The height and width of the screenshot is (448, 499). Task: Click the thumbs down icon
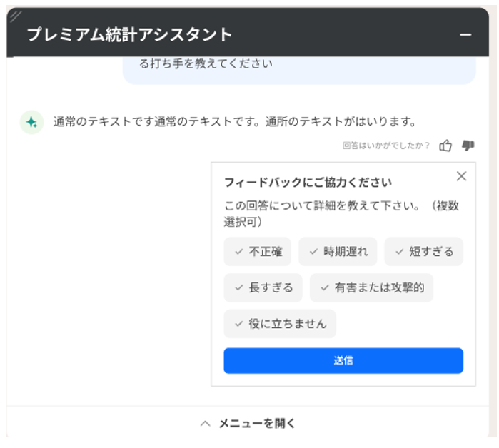(468, 146)
